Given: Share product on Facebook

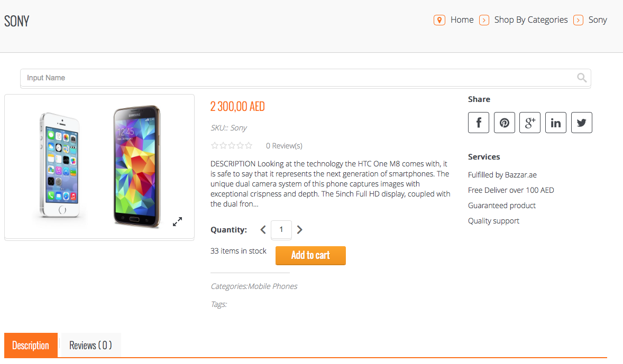Looking at the screenshot, I should [x=479, y=123].
